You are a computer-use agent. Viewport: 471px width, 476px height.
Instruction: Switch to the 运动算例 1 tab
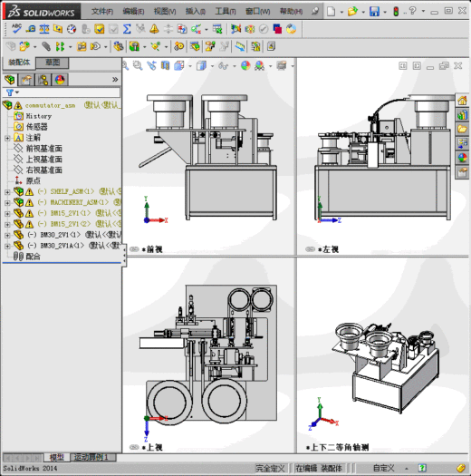point(93,457)
